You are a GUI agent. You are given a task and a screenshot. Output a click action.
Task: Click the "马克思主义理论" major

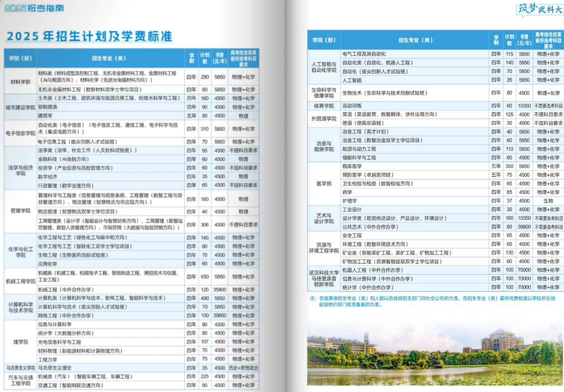(55, 368)
